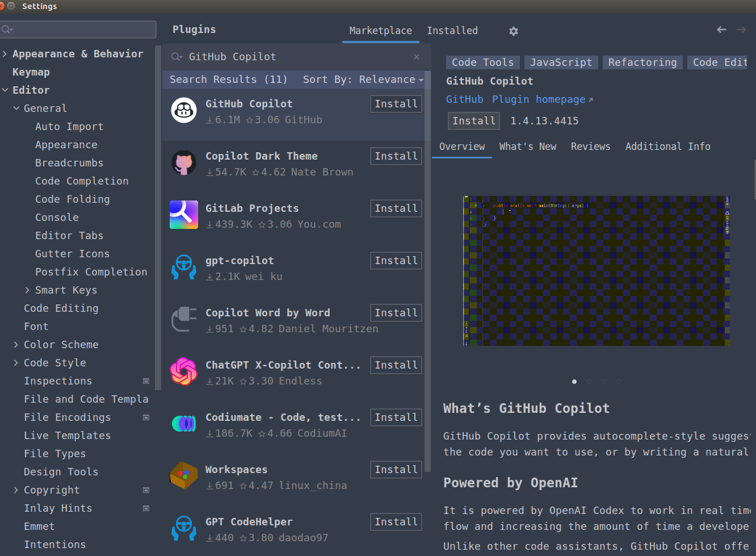Go back with the left arrow
Image resolution: width=756 pixels, height=556 pixels.
point(721,30)
